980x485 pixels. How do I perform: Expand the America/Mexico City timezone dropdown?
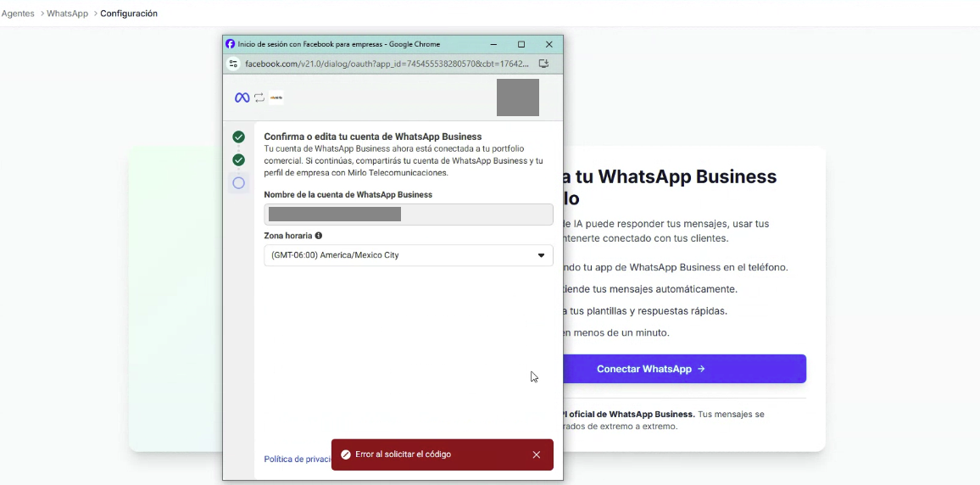click(408, 255)
